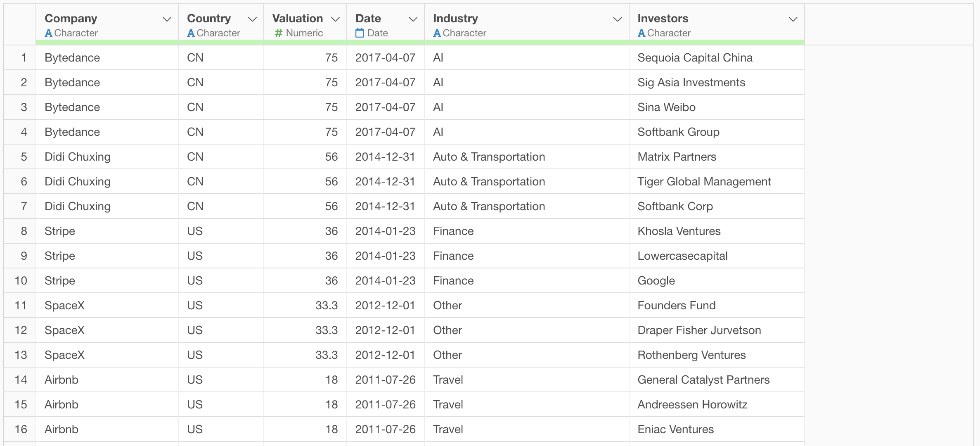This screenshot has width=980, height=446.
Task: Click valuation '56' in row 7
Action: click(305, 206)
